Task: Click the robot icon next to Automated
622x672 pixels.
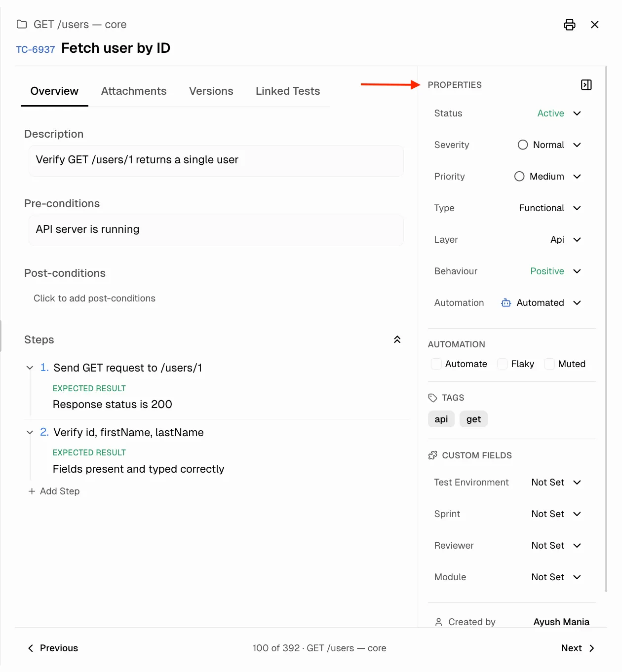Action: (x=505, y=302)
